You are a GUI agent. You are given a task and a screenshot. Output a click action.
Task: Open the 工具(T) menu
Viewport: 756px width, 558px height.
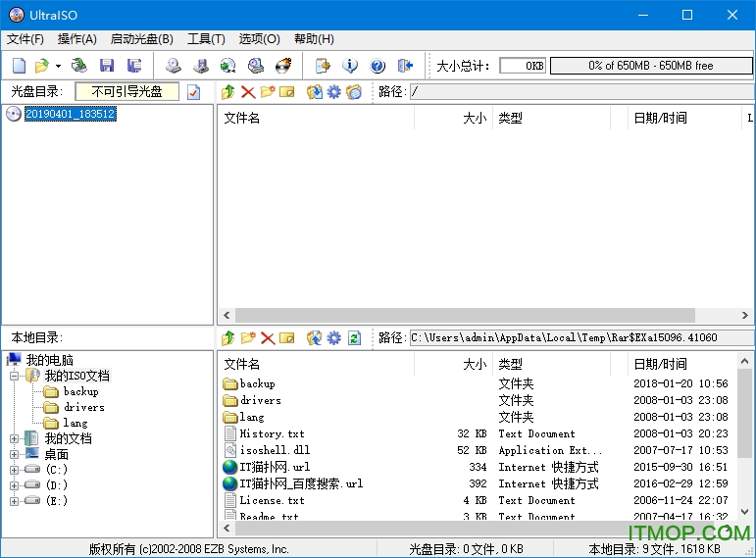pyautogui.click(x=206, y=39)
